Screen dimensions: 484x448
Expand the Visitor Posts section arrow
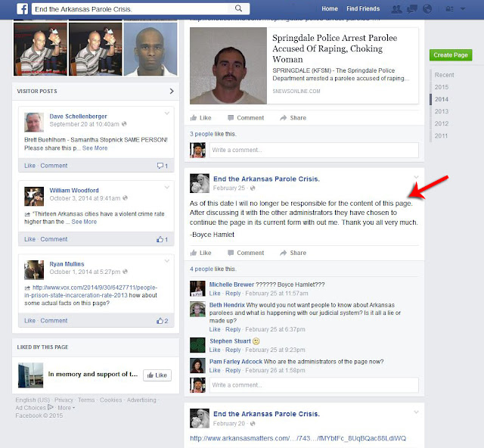(172, 91)
